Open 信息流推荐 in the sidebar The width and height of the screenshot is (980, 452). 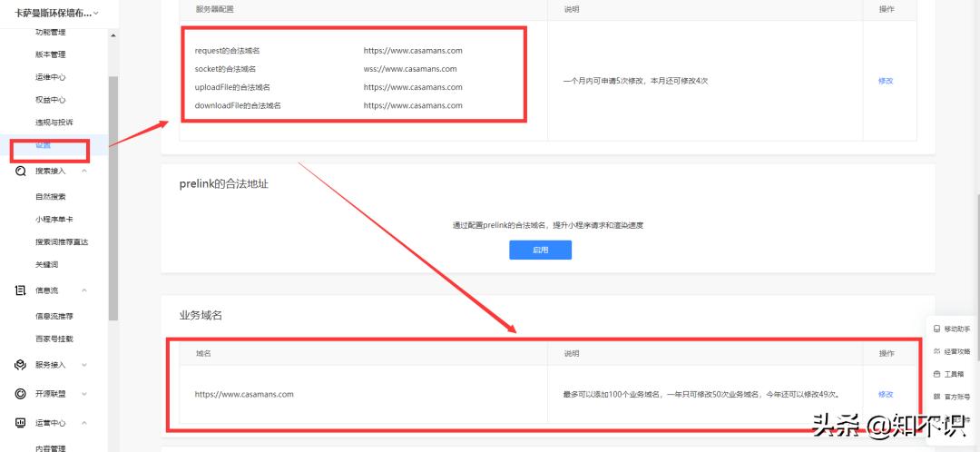point(54,317)
